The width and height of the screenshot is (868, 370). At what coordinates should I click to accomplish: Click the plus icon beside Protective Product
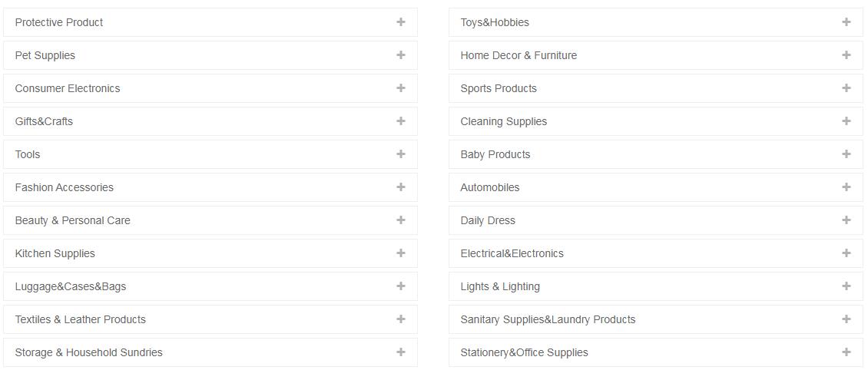coord(400,22)
